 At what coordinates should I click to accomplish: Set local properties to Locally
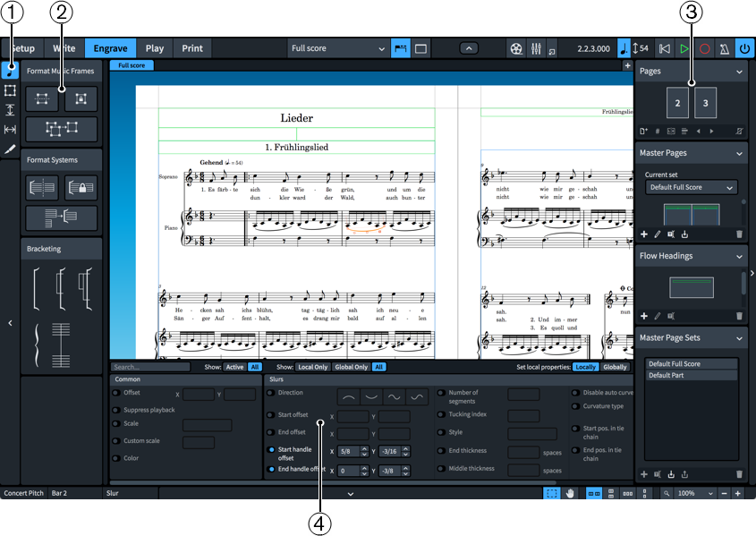[x=585, y=367]
